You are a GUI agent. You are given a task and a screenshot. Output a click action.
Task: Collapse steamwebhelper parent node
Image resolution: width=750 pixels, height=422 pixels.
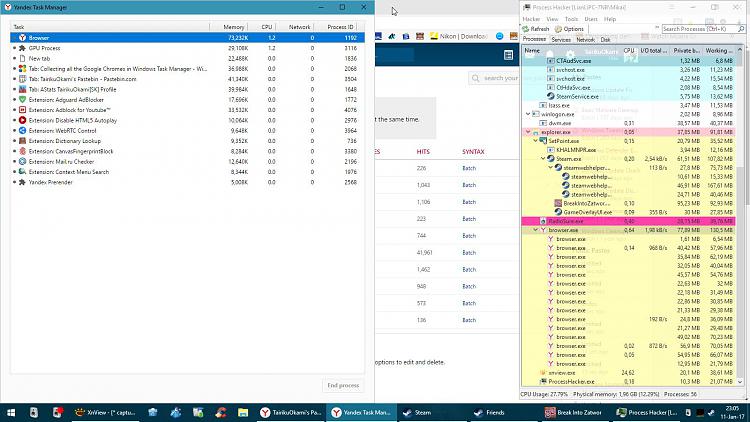(551, 168)
